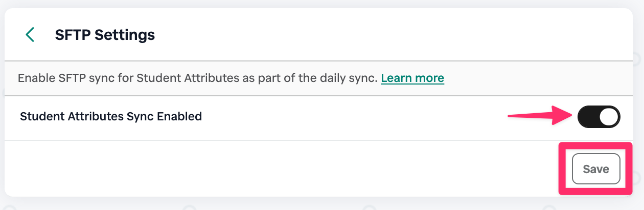Image resolution: width=644 pixels, height=210 pixels.
Task: Return to the previous page via back icon
Action: click(30, 35)
